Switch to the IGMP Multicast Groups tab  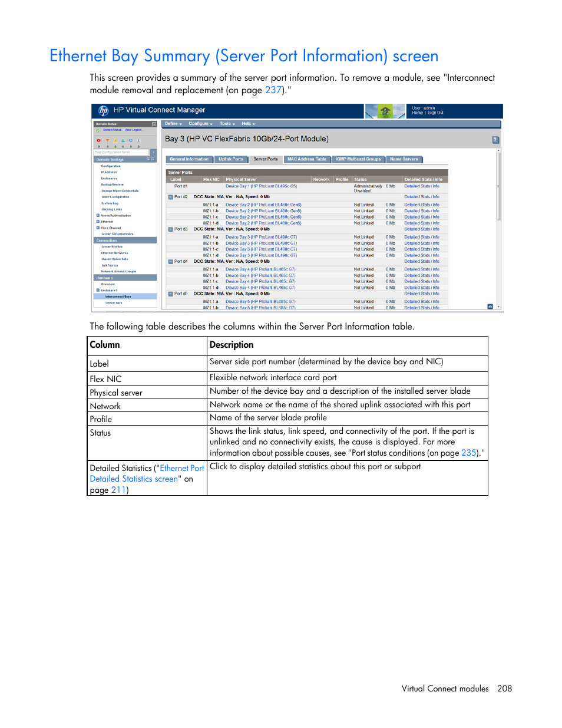point(358,159)
